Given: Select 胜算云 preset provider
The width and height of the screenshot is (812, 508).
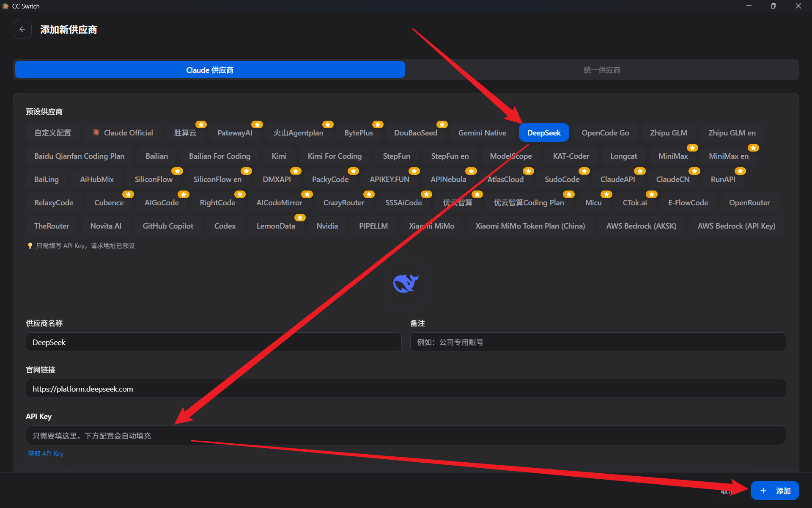Looking at the screenshot, I should pos(185,133).
